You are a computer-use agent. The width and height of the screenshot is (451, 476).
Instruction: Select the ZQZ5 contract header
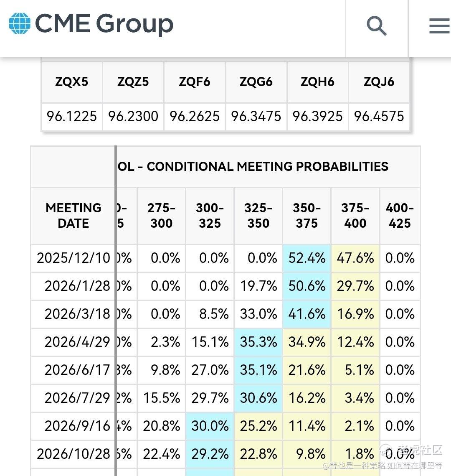coord(133,82)
